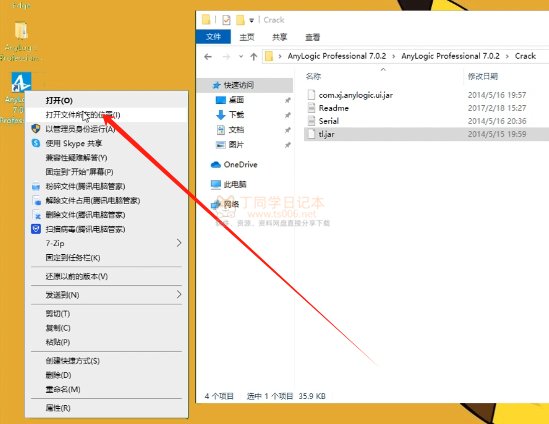Select the tl.jar file
This screenshot has height=424, width=549.
click(426, 134)
